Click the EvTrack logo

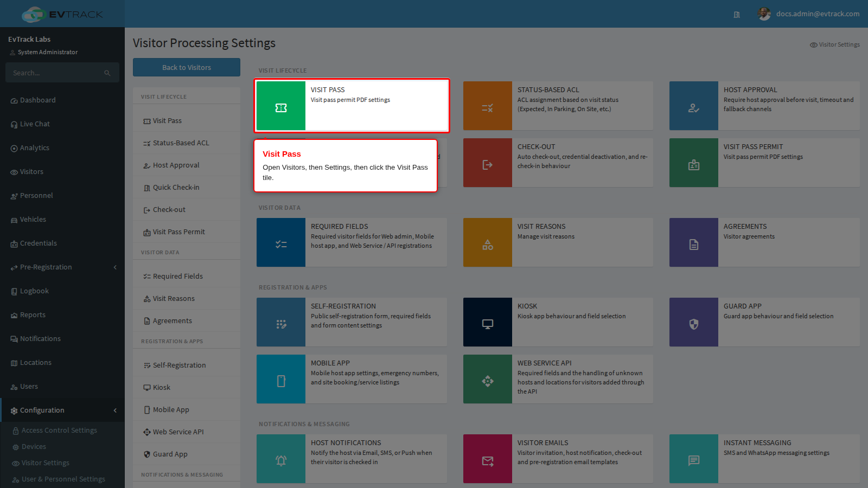(x=62, y=14)
